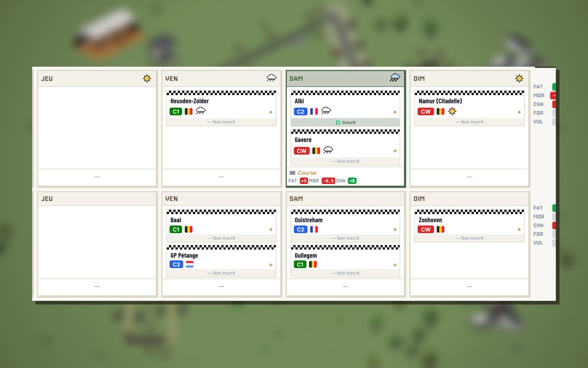Click the cloud weather icon on the Albi card
The image size is (588, 368).
[x=326, y=111]
